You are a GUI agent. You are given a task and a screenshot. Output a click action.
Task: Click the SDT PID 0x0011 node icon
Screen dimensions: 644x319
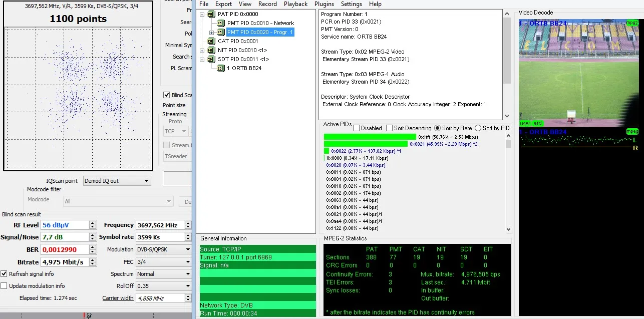pos(211,60)
